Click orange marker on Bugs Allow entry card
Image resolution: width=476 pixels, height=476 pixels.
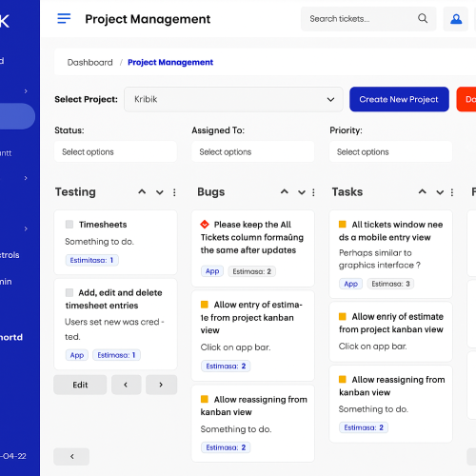click(205, 305)
